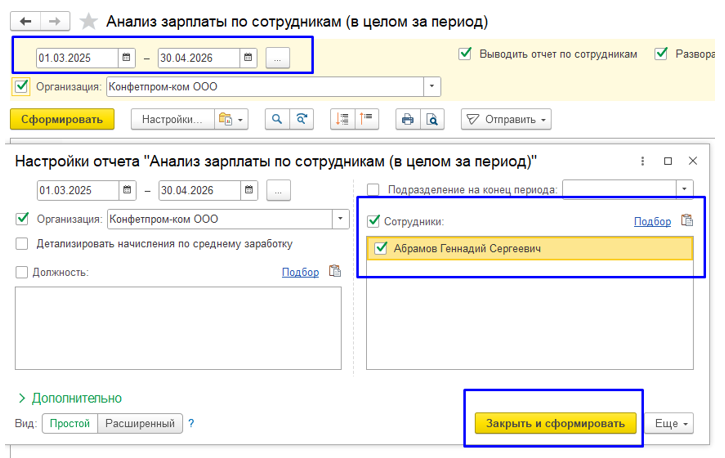
Task: Add report to favorites with star icon
Action: pyautogui.click(x=88, y=21)
